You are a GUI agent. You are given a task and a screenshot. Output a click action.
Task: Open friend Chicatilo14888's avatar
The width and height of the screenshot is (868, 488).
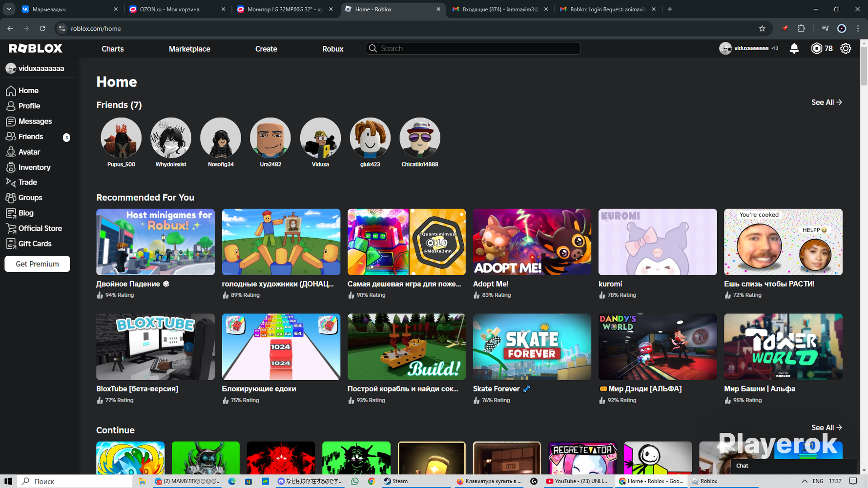point(420,138)
